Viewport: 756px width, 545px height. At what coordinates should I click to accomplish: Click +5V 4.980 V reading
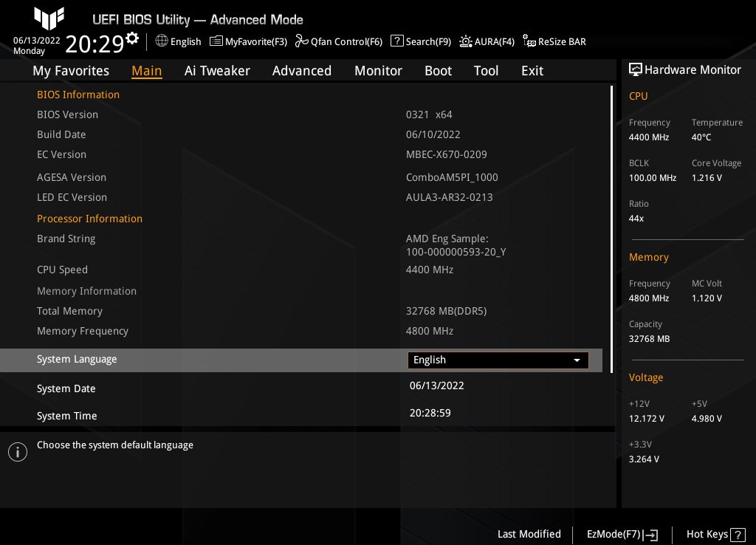click(x=707, y=419)
